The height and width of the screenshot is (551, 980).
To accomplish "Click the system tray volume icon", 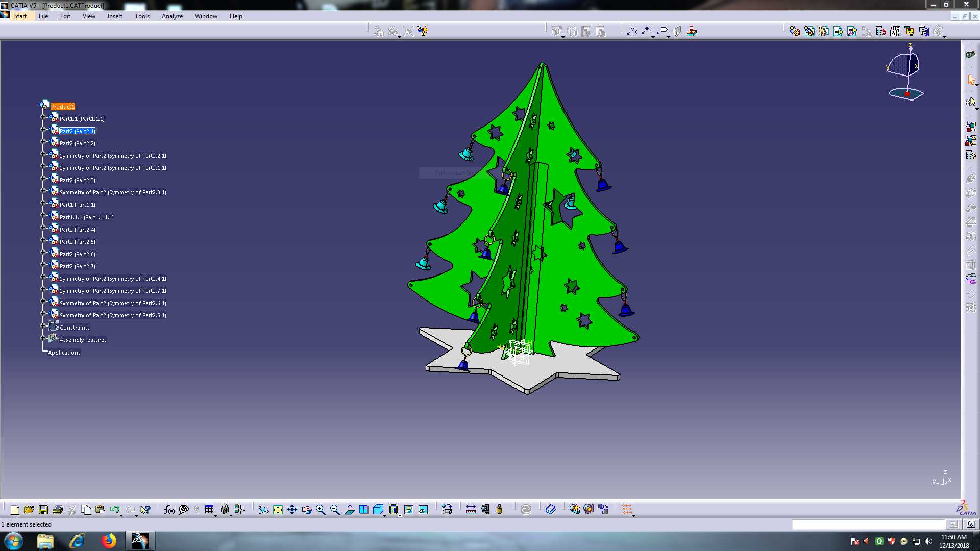I will (x=928, y=541).
